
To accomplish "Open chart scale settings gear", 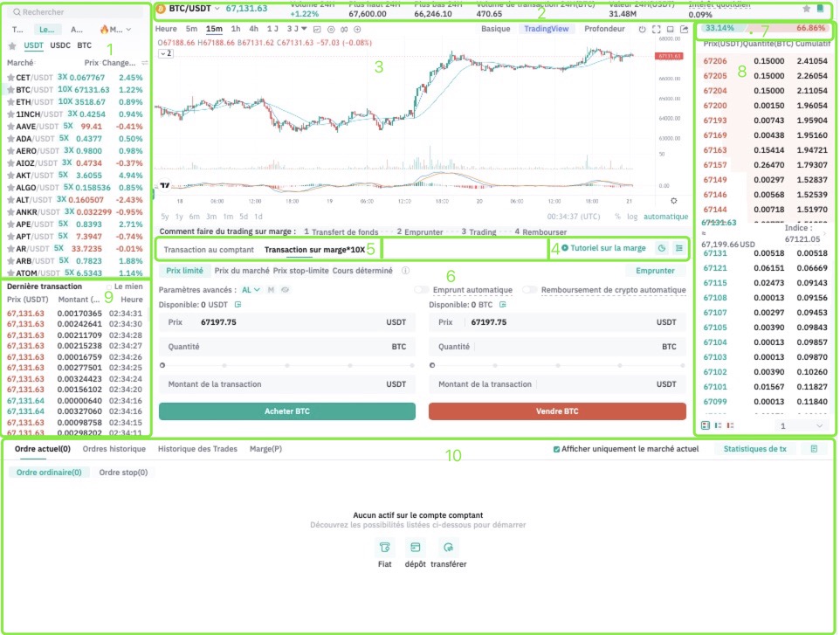I will (x=674, y=201).
